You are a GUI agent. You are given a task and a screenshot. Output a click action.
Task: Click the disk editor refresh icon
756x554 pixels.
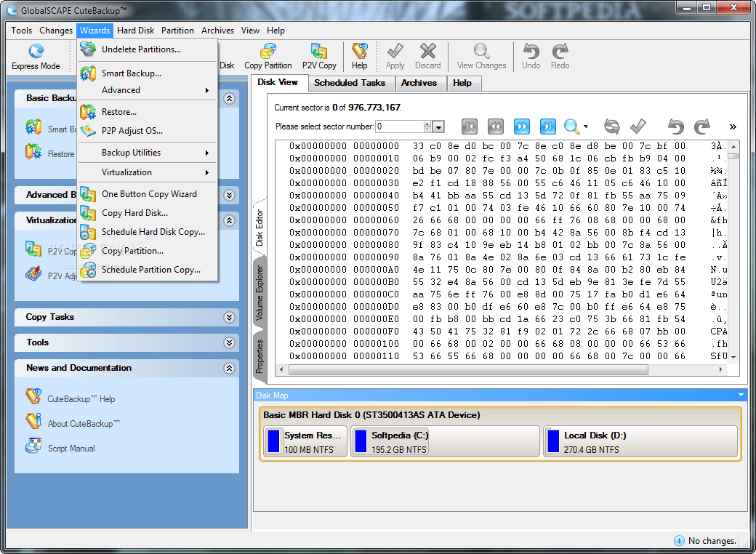coord(612,127)
